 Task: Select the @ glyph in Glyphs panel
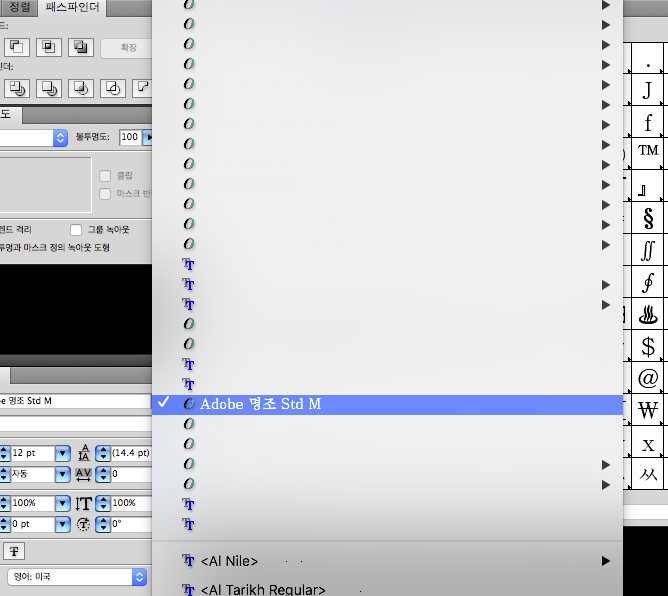tap(648, 379)
